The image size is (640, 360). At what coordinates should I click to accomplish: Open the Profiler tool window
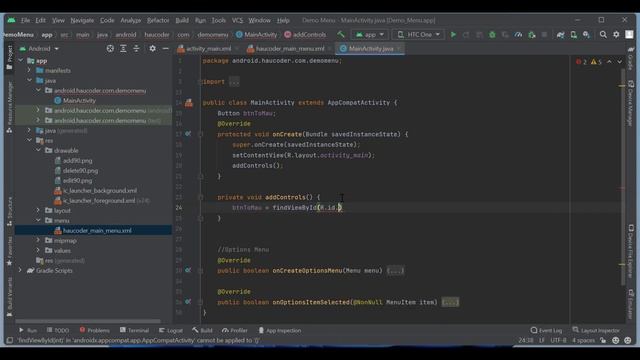[x=235, y=330]
